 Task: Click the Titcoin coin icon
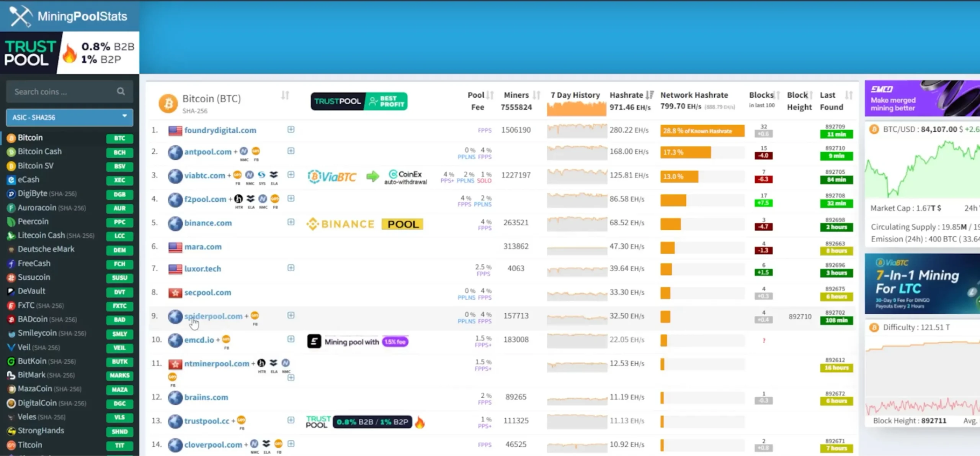pyautogui.click(x=11, y=445)
